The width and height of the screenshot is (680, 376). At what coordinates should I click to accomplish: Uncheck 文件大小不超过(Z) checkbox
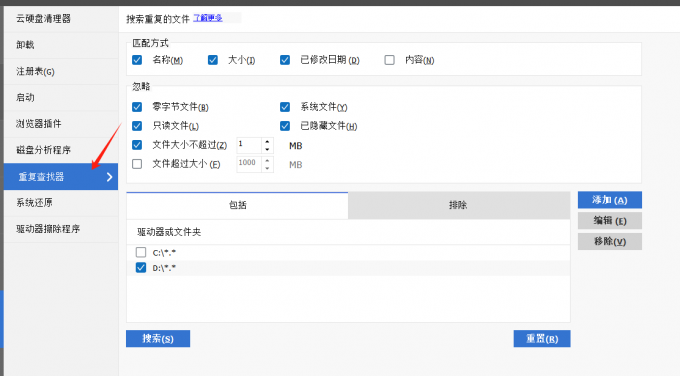137,145
